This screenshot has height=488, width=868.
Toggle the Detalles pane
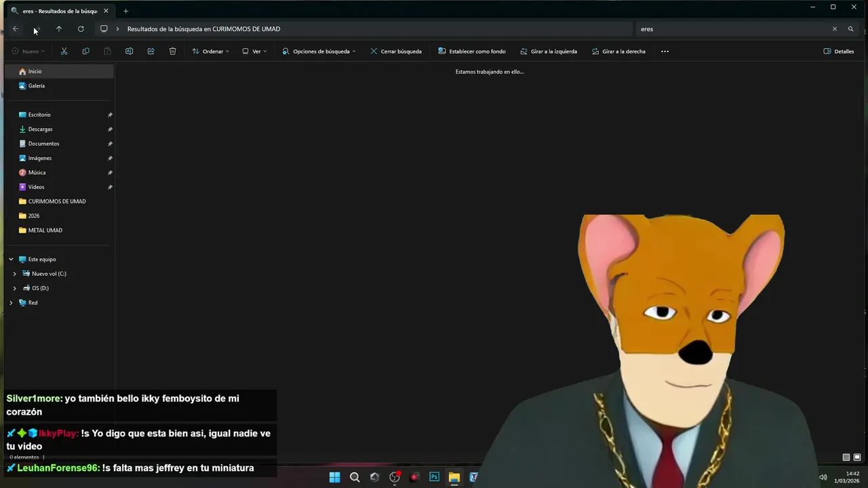839,52
